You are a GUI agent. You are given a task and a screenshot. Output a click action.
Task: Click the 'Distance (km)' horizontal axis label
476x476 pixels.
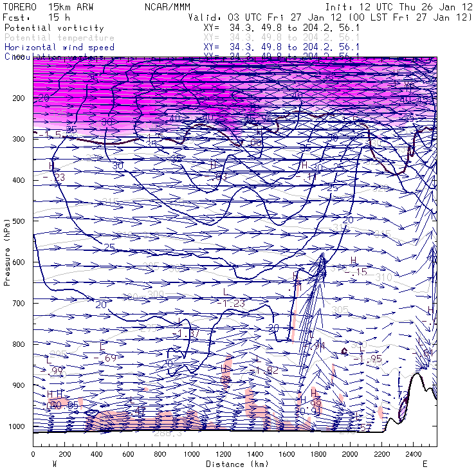point(237,464)
